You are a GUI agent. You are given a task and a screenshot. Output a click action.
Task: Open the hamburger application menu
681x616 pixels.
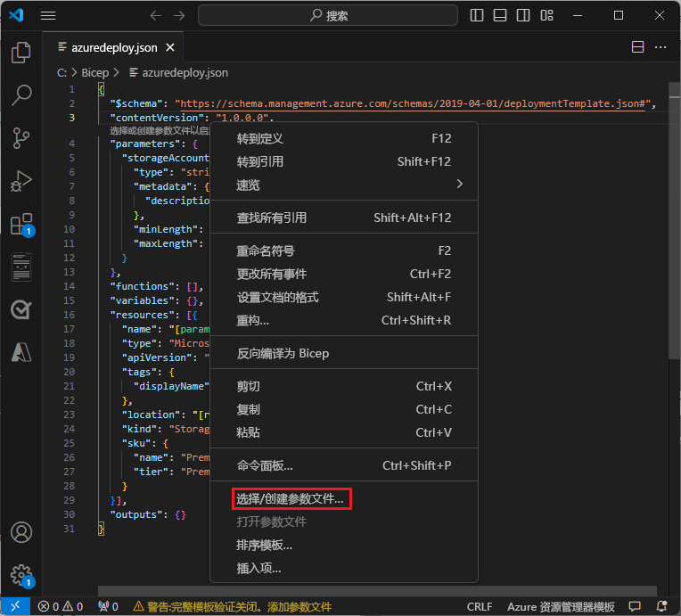pos(48,16)
